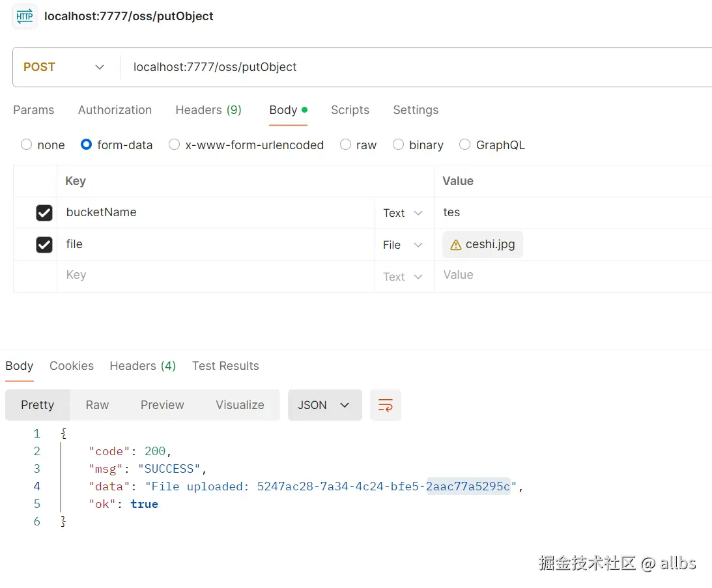Click the request URL input field
The image size is (712, 588).
[416, 67]
